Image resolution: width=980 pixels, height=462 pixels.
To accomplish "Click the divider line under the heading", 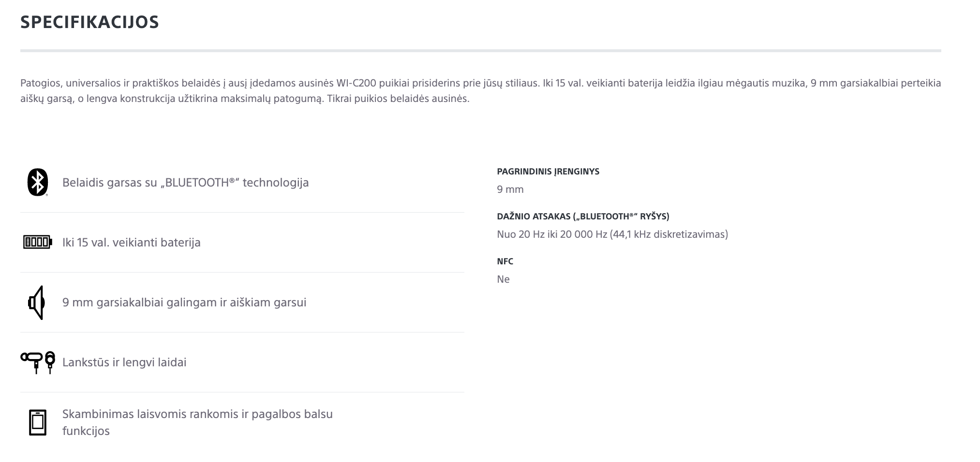I will [481, 50].
